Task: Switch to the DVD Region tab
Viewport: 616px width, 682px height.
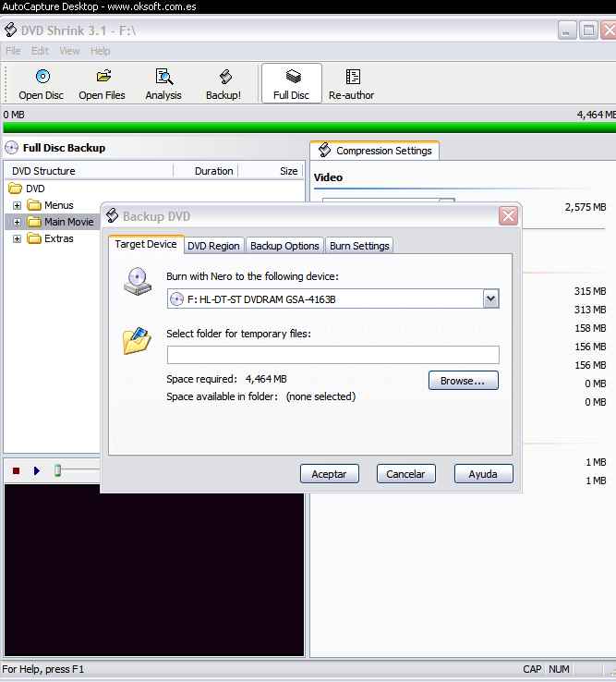Action: (213, 246)
